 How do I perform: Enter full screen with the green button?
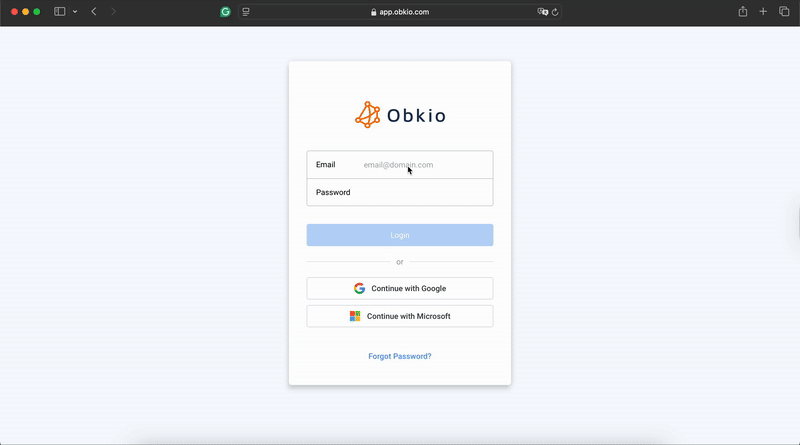point(37,11)
